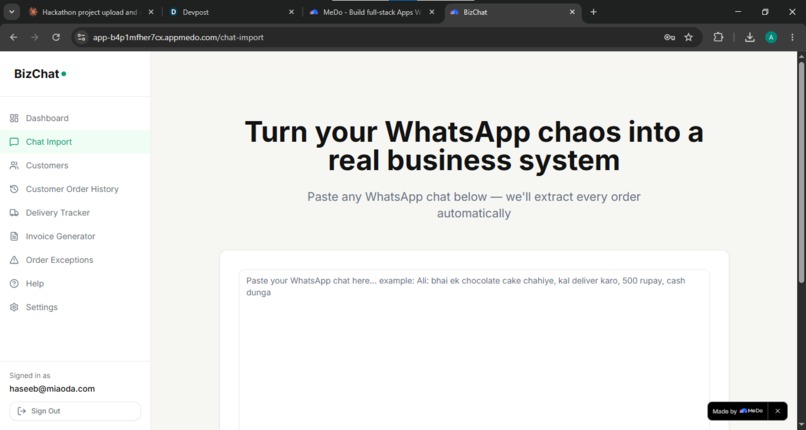806x430 pixels.
Task: Click the Made by MeDo badge
Action: tap(738, 411)
